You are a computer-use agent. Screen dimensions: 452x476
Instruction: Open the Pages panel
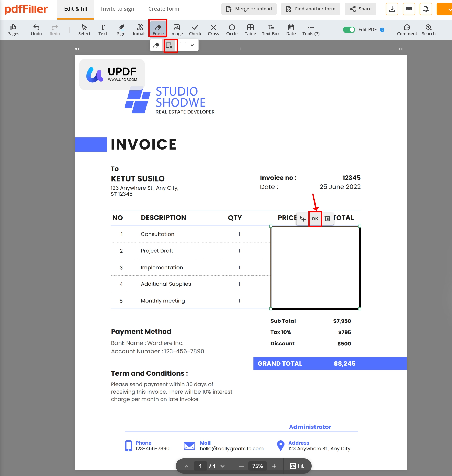pos(13,30)
